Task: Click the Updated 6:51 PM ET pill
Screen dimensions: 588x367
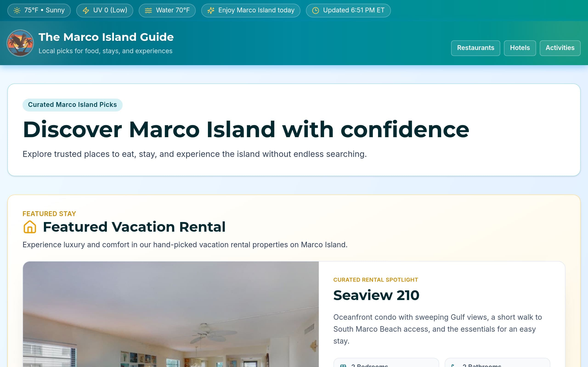Action: (348, 10)
